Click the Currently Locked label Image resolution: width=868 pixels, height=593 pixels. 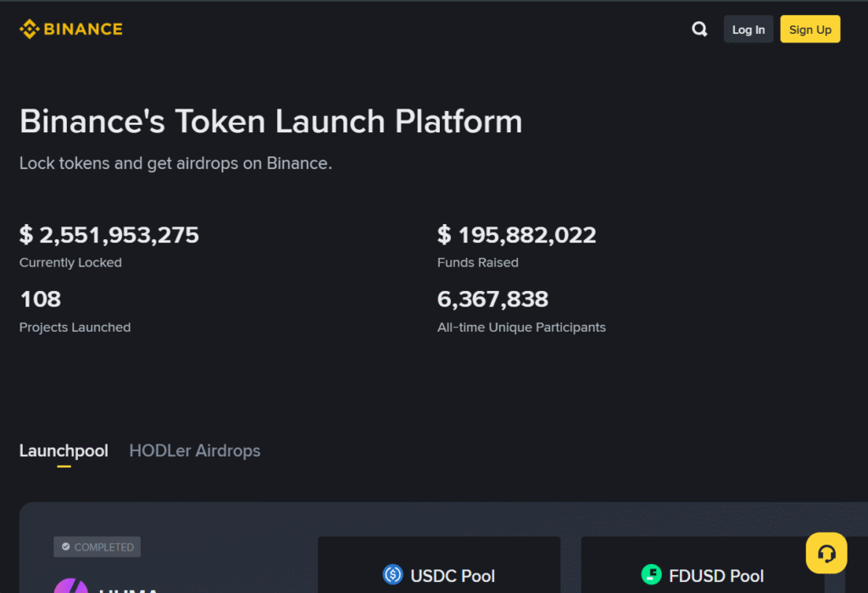pyautogui.click(x=70, y=263)
